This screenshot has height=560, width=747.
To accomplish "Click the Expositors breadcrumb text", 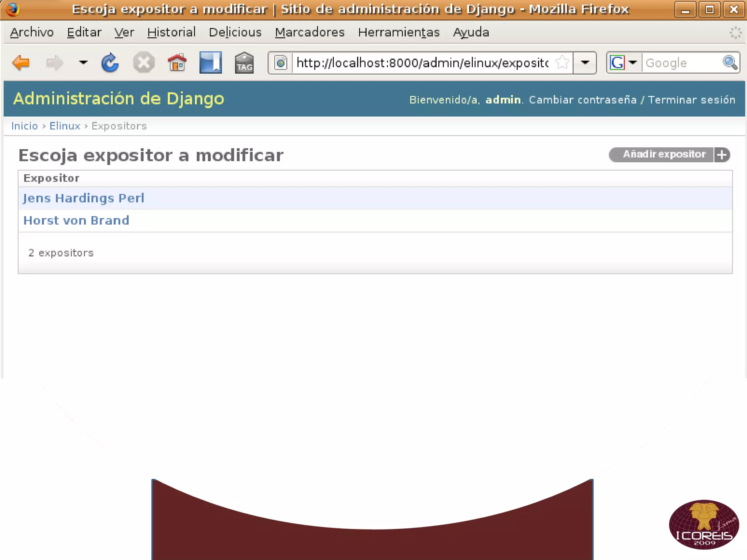I will tap(119, 126).
